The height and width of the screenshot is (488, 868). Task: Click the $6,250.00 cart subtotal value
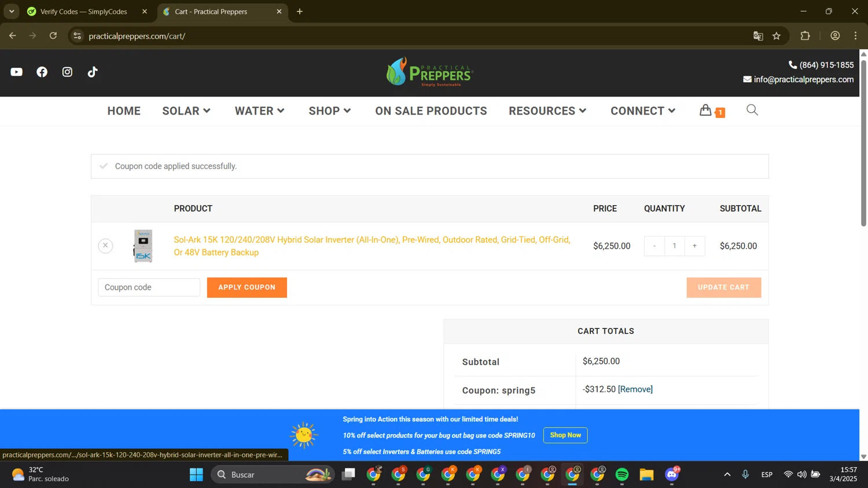[x=601, y=361]
